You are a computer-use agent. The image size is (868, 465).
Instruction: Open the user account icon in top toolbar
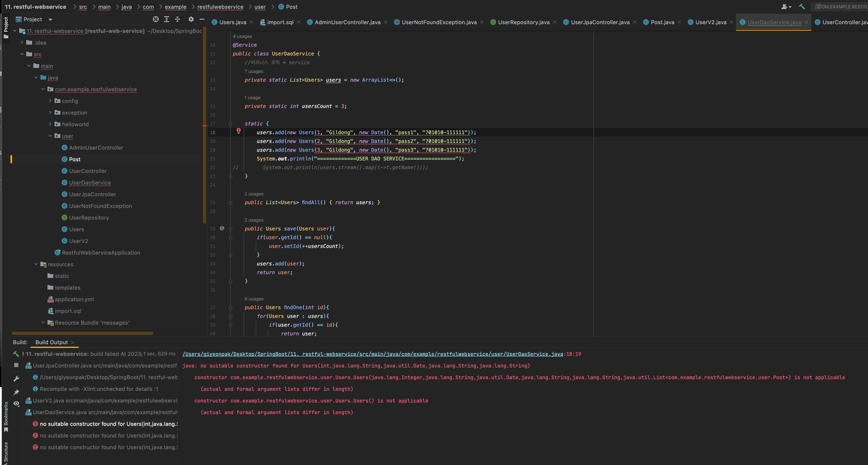click(786, 7)
